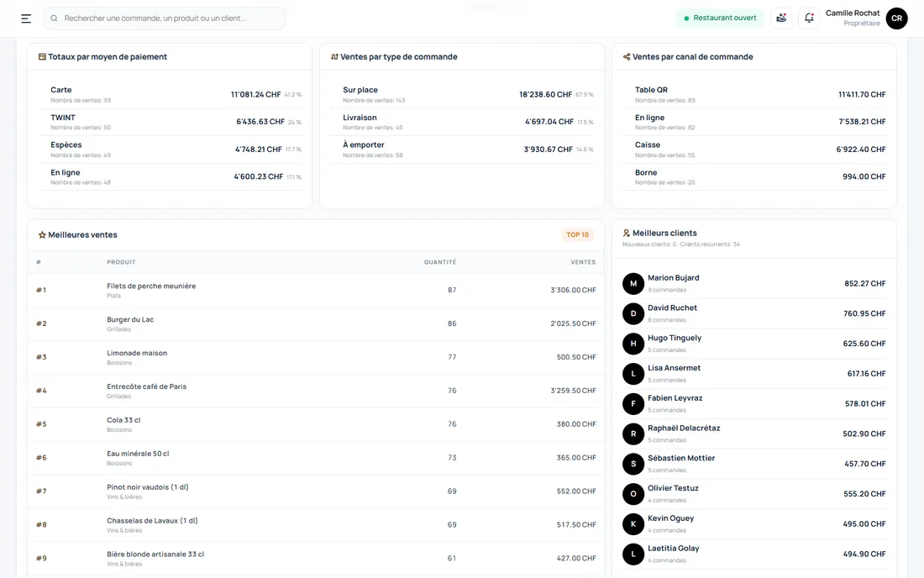Click the 3'306.00 CHF sales value

click(573, 291)
